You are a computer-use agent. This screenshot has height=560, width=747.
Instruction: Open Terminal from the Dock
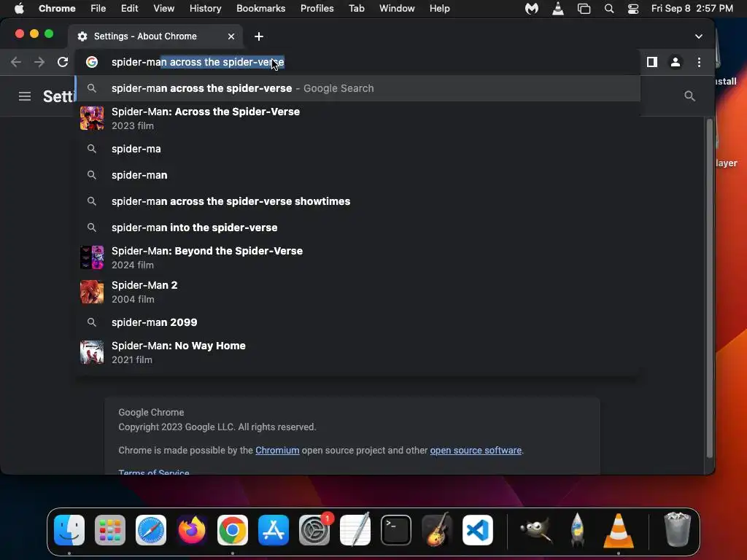pos(396,530)
